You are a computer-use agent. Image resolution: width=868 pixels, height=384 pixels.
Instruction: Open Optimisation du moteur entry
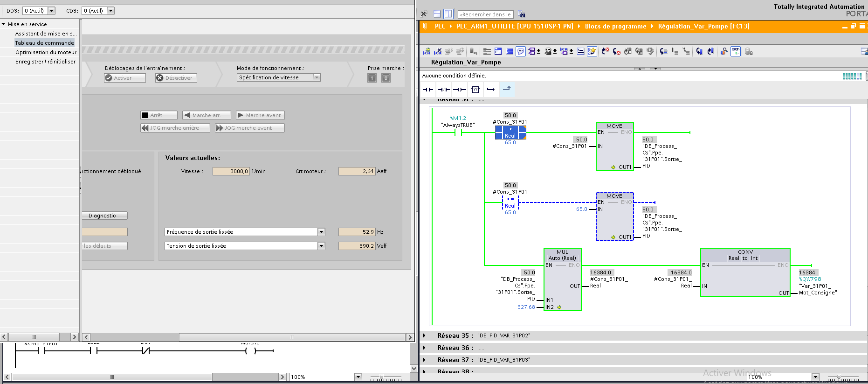(46, 52)
